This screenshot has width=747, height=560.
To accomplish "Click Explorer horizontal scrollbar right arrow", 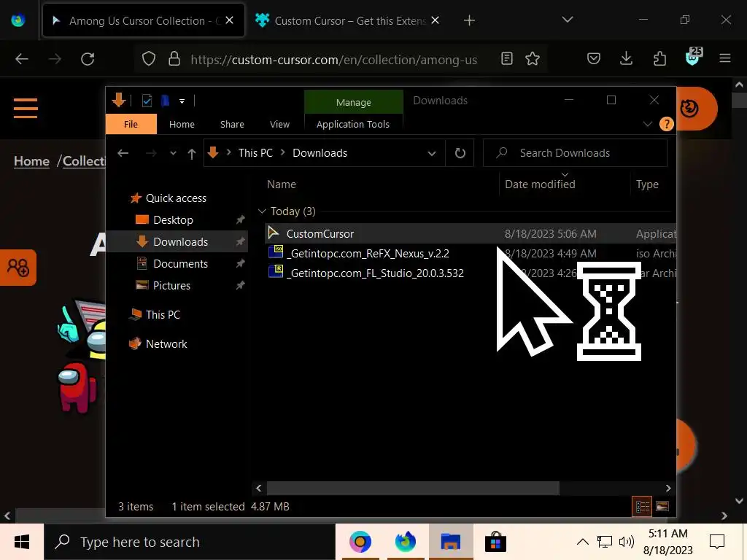I will pyautogui.click(x=668, y=488).
